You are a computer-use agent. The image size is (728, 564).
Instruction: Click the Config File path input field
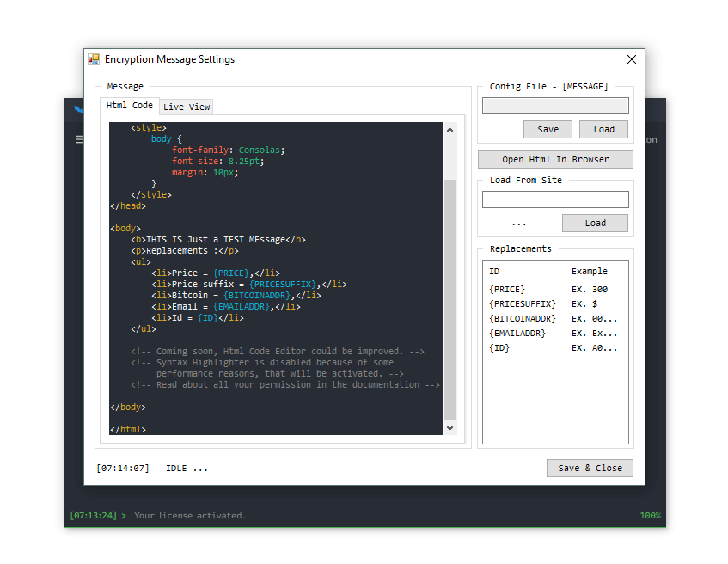[x=555, y=106]
